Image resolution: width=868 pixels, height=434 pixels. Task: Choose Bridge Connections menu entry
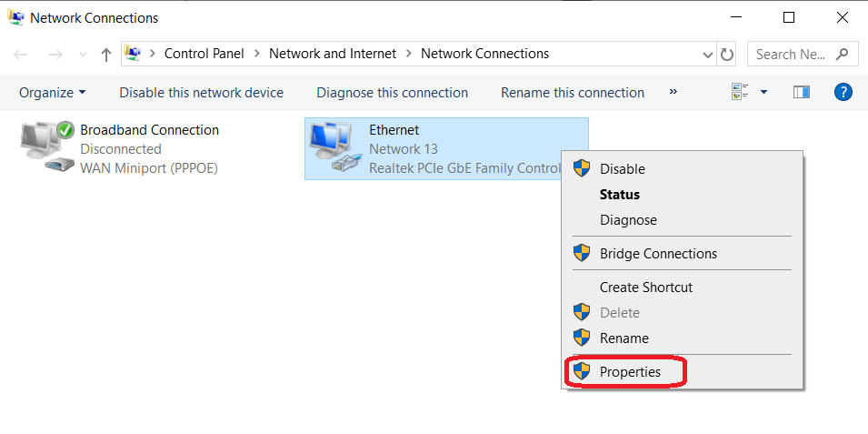658,254
